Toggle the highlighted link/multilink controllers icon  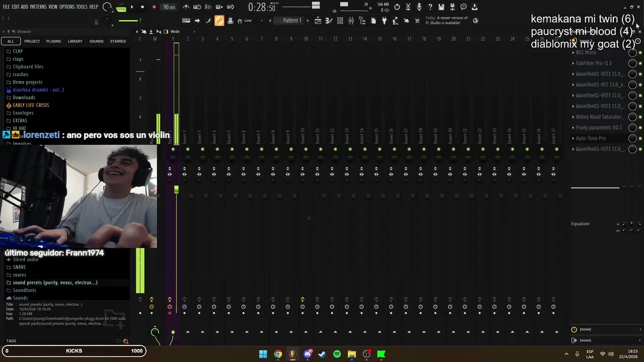coord(219,21)
